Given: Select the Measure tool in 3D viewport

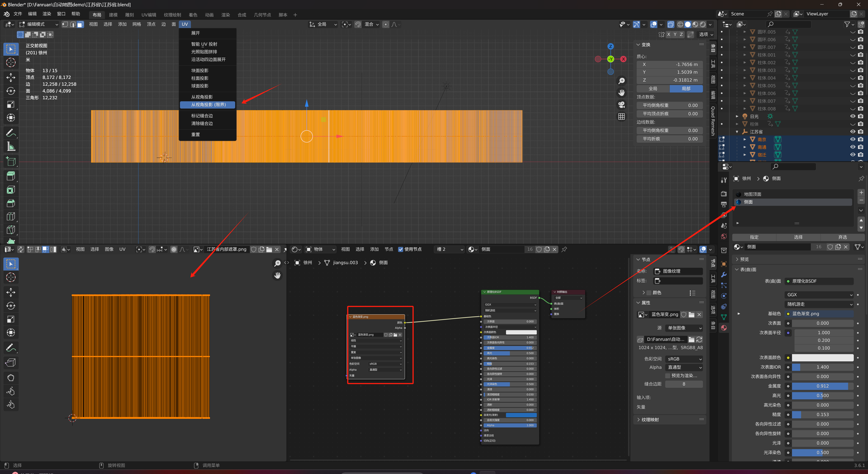Looking at the screenshot, I should tap(11, 147).
